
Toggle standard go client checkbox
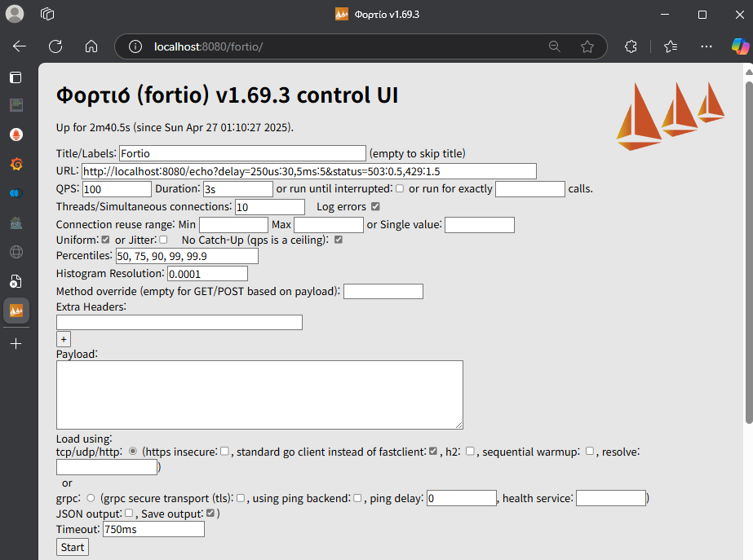coord(433,451)
